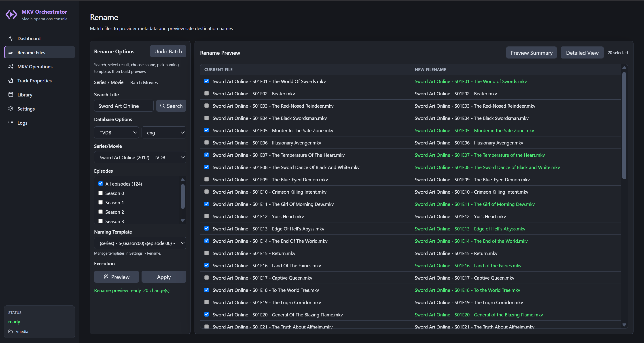Uncheck the S01E13 Edge Of Hell's Abyss file
This screenshot has width=644, height=343.
(x=206, y=228)
